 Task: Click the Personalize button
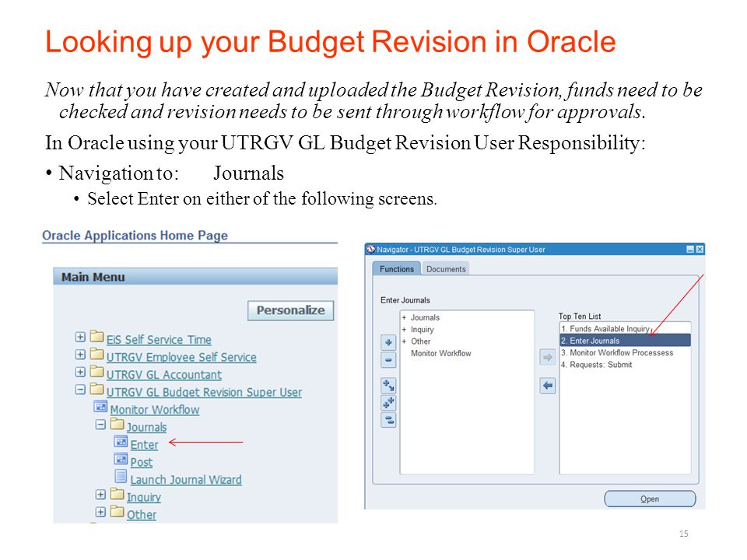point(290,310)
